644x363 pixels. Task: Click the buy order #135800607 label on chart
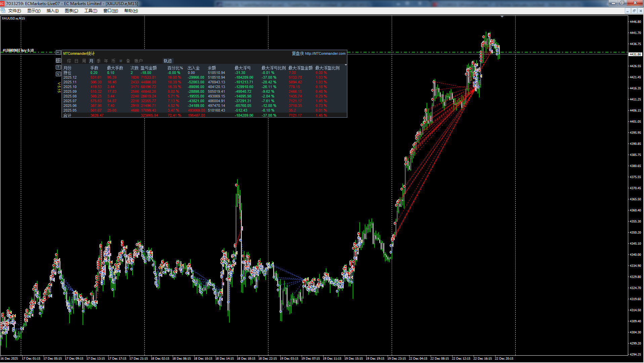point(18,50)
